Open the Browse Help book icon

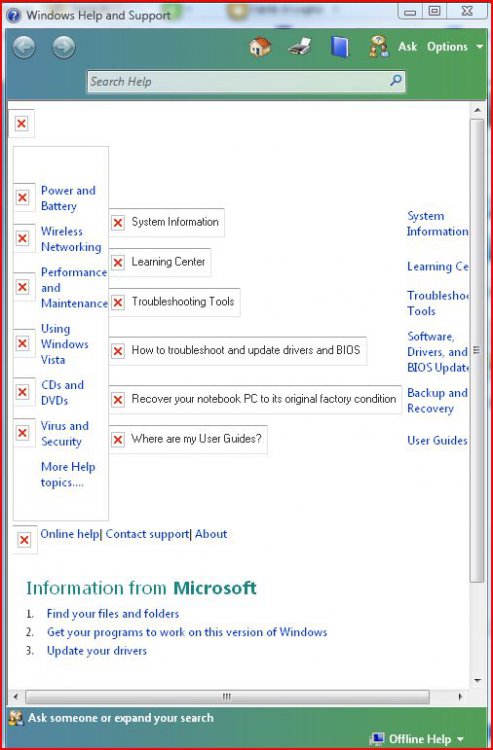[x=340, y=47]
